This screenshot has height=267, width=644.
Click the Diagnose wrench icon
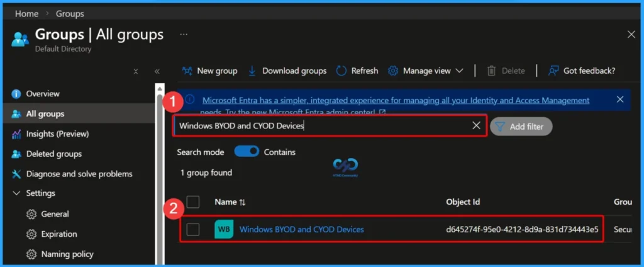[x=16, y=174]
